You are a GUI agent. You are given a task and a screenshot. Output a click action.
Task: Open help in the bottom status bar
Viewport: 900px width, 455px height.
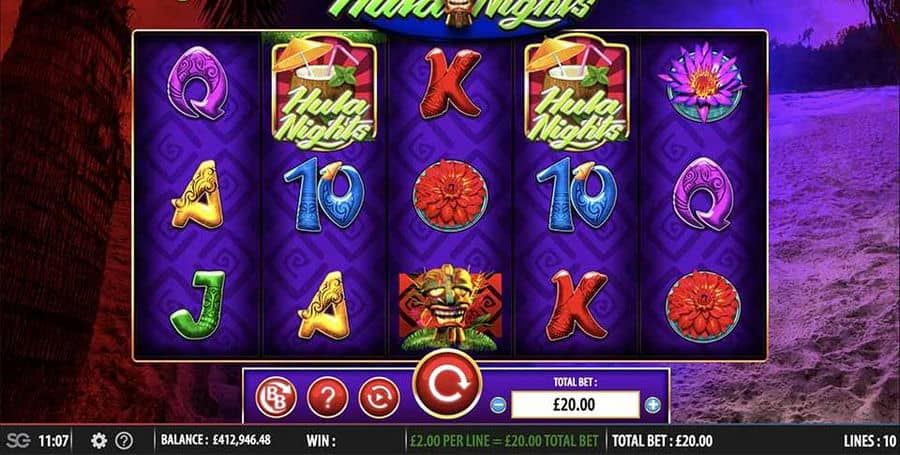124,441
